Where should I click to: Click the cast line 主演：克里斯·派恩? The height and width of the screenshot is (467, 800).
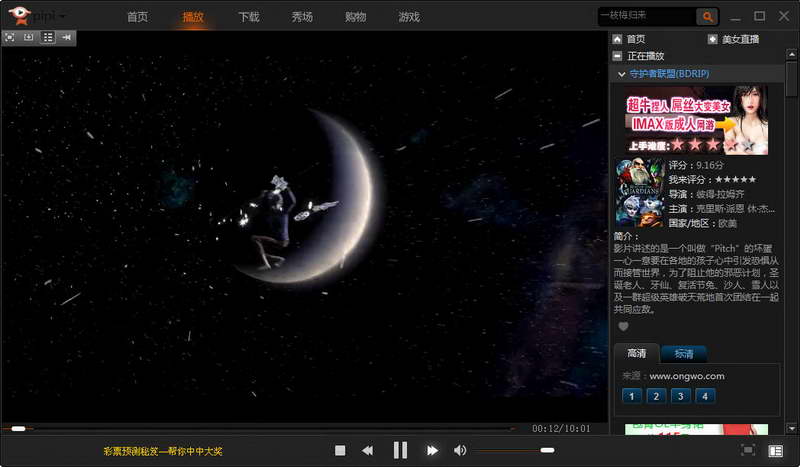(721, 209)
